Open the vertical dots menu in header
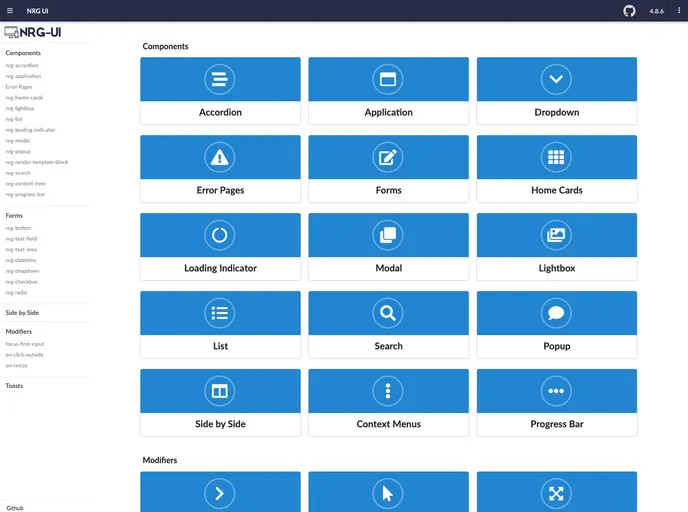The width and height of the screenshot is (688, 512). (x=679, y=11)
